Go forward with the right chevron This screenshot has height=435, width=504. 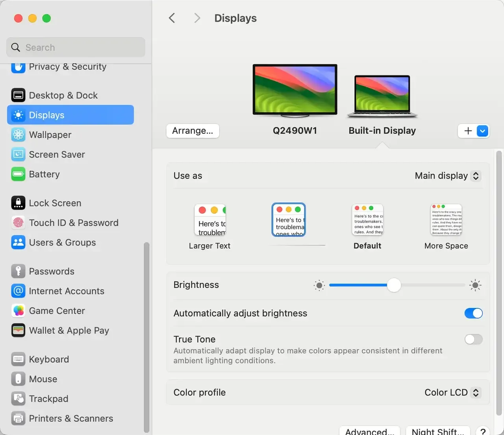[197, 18]
